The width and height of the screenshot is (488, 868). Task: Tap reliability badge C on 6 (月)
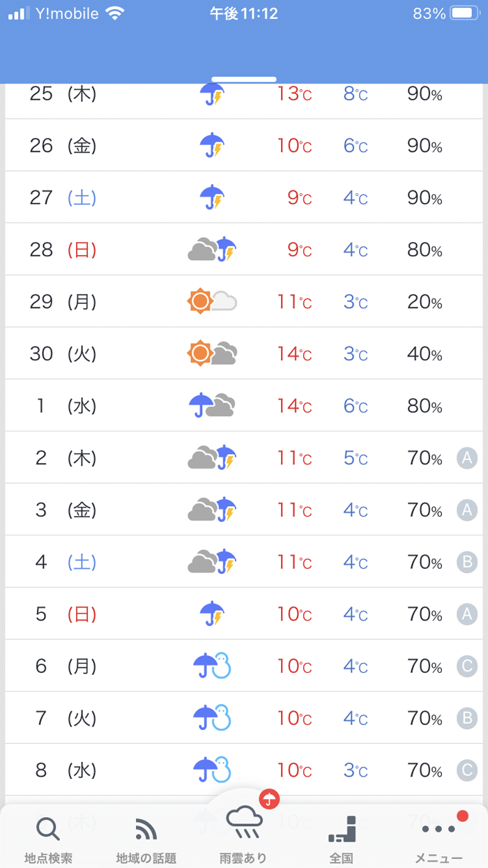467,666
